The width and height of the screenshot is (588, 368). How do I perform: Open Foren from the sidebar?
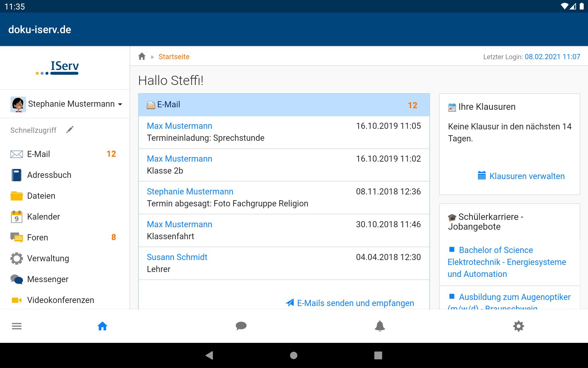click(x=37, y=238)
